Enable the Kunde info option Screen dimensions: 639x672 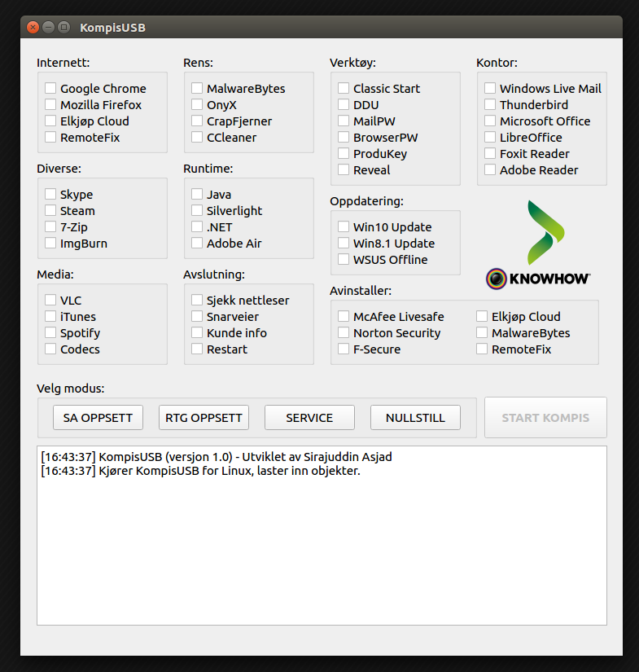[197, 332]
